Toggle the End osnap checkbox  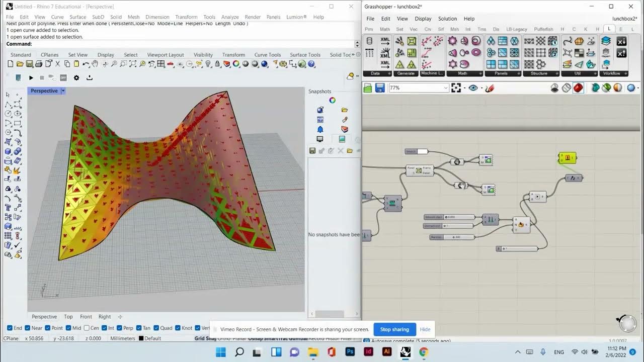point(10,328)
